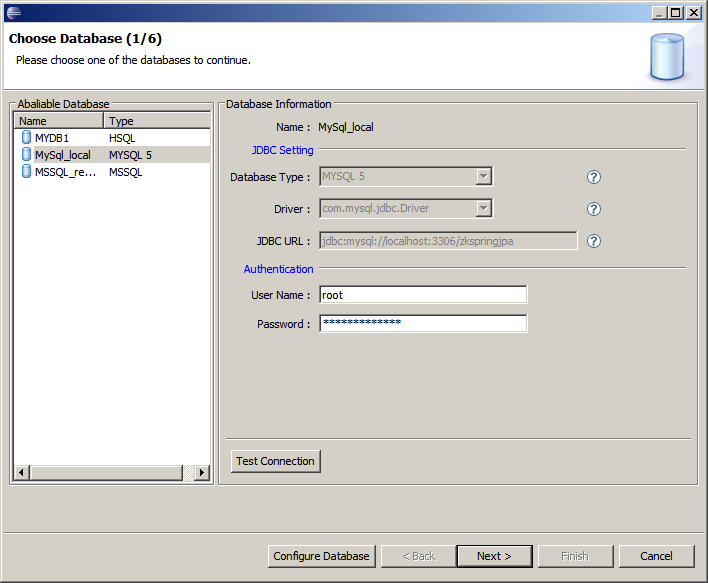This screenshot has width=708, height=583.
Task: Select the MSSQL_re... database entry
Action: coord(113,172)
